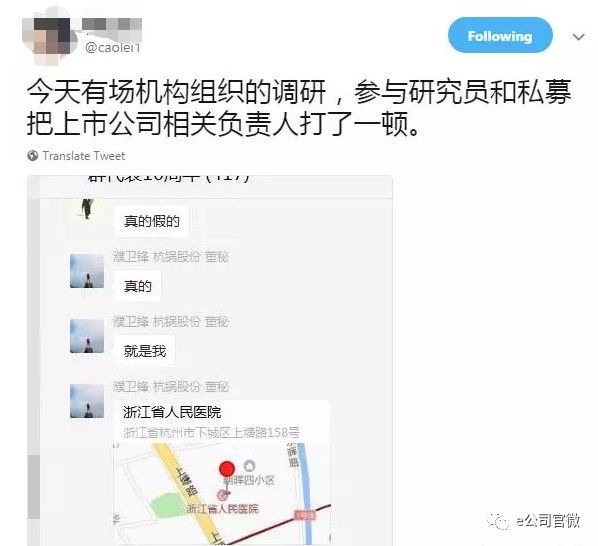Image resolution: width=598 pixels, height=546 pixels.
Task: Select the 就是我 chat bubble
Action: [x=145, y=351]
